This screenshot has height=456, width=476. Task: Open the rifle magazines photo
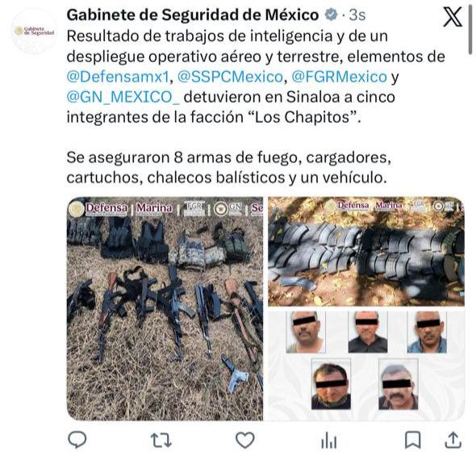click(x=366, y=252)
